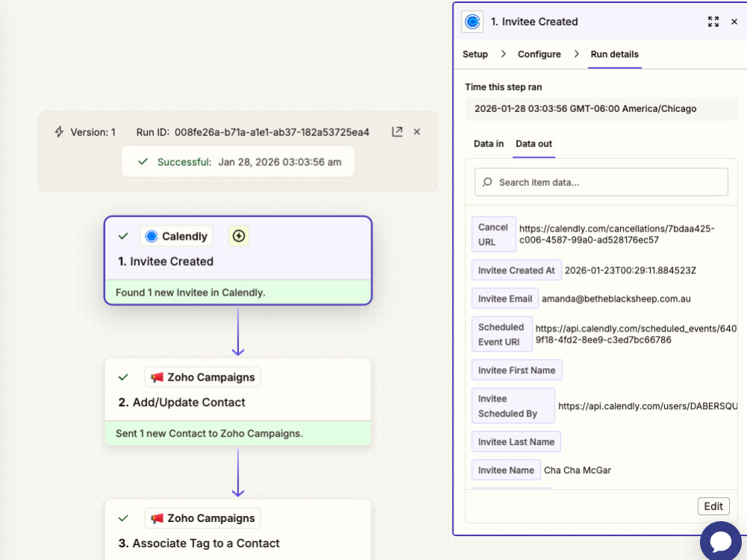This screenshot has width=747, height=560.
Task: Click the Invitee Scheduled By label
Action: pos(513,405)
